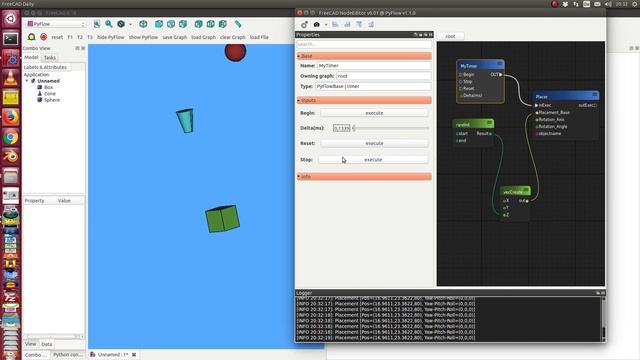This screenshot has height=360, width=640.
Task: Click the Result pin on randint node
Action: (x=490, y=133)
